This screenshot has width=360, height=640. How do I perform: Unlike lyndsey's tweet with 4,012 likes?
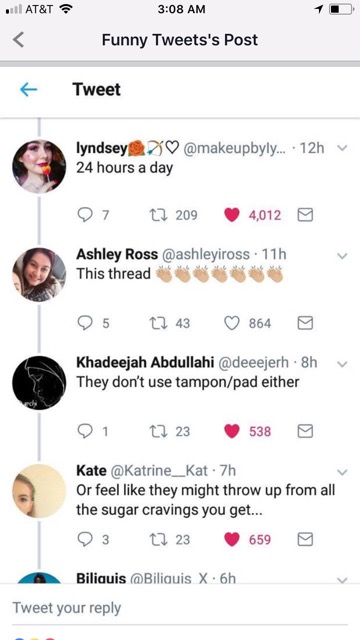coord(232,215)
